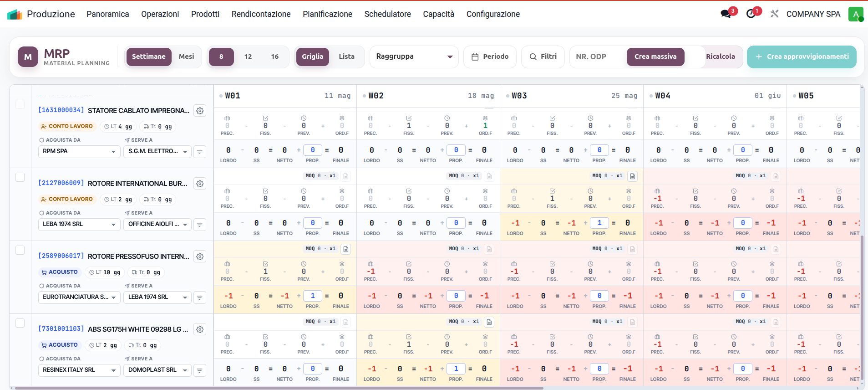Open the Rendicontazione menu
The image size is (868, 390).
(261, 14)
